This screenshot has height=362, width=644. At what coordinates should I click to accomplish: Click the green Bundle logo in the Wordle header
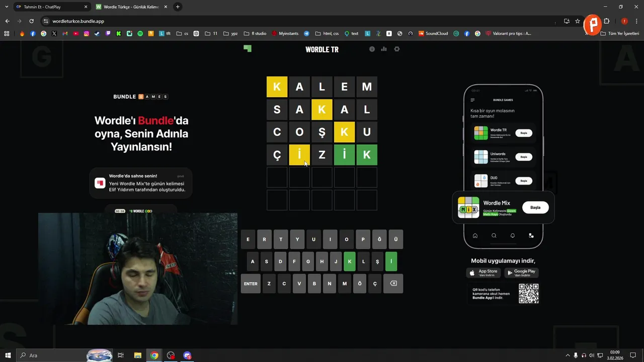tap(248, 48)
